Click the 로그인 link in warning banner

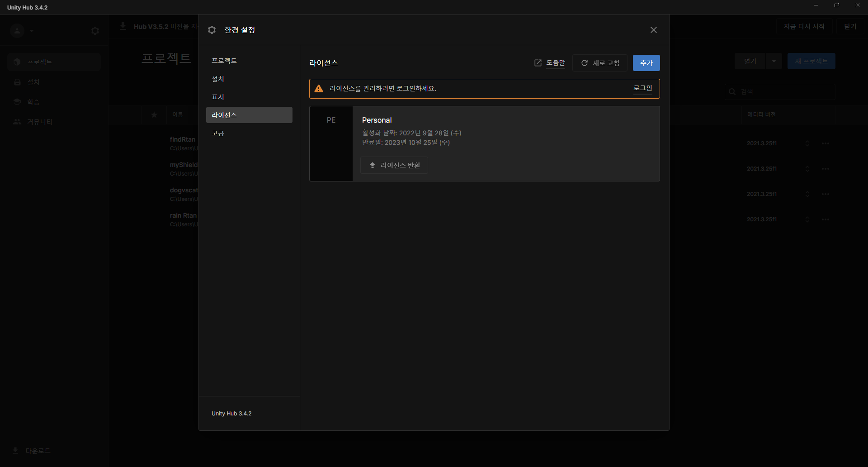643,88
